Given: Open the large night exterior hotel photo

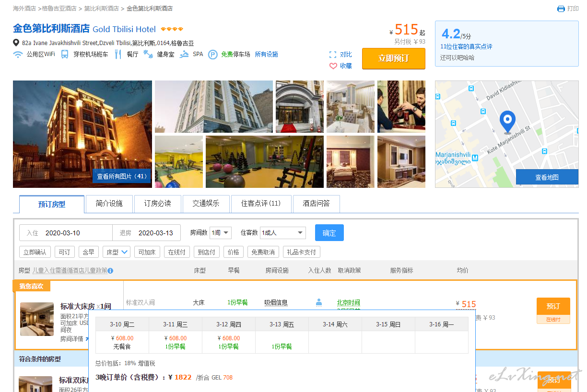Looking at the screenshot, I should pyautogui.click(x=82, y=134).
